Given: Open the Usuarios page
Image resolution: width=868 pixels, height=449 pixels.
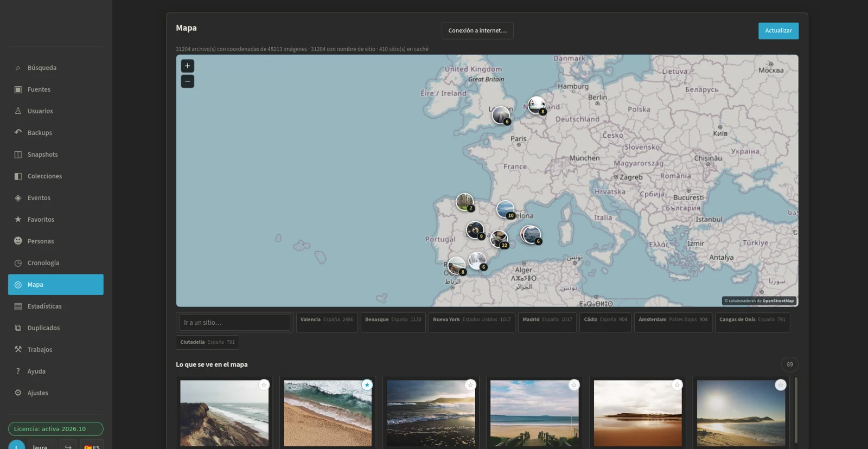Looking at the screenshot, I should pyautogui.click(x=56, y=111).
